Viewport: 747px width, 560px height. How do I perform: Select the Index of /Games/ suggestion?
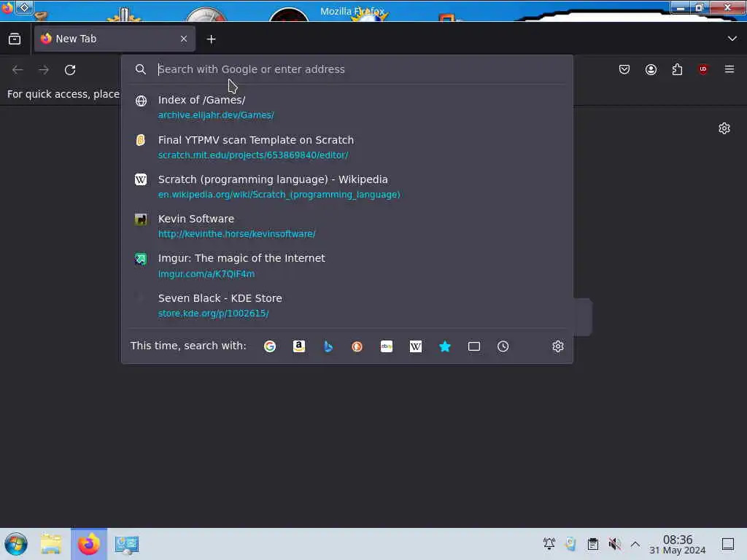347,107
